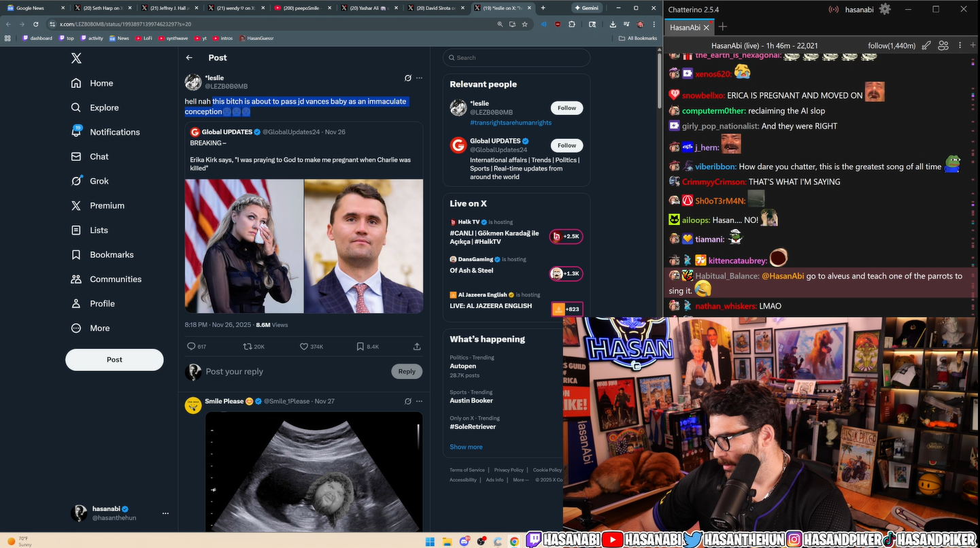Open the Chrome three-dot menu

point(653,24)
